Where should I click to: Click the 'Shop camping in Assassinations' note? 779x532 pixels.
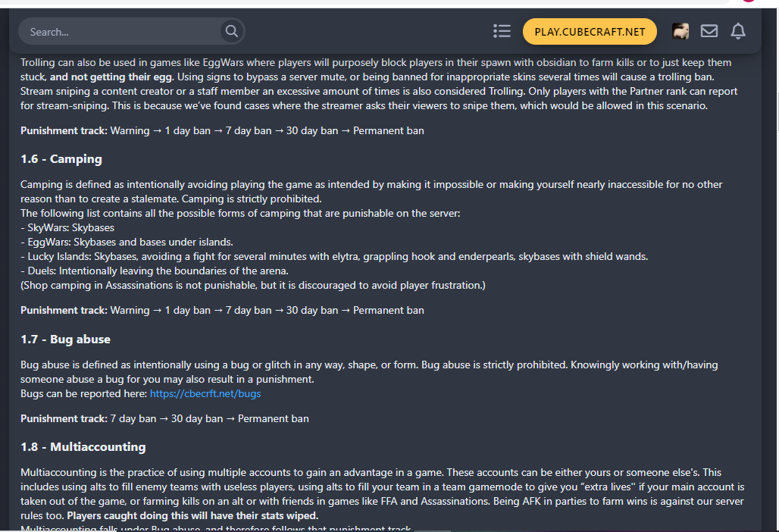pos(253,285)
